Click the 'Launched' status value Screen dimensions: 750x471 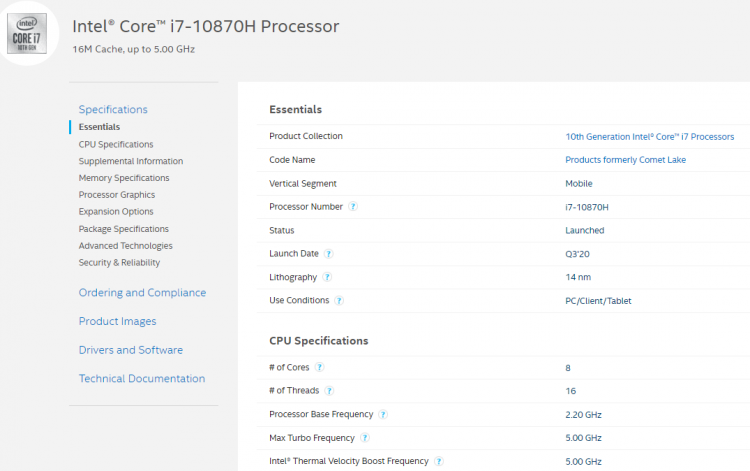click(585, 230)
